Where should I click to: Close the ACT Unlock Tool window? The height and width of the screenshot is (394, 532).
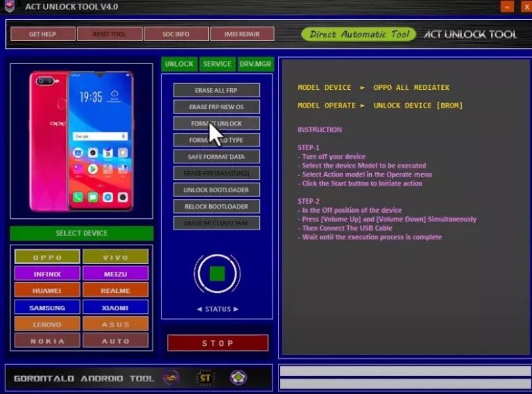[527, 7]
